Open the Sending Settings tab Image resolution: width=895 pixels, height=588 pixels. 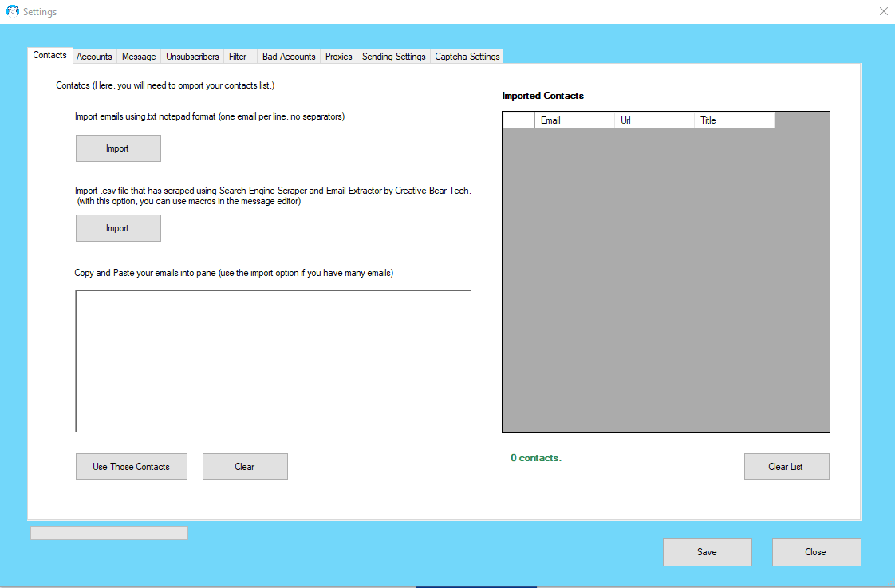[x=393, y=57]
